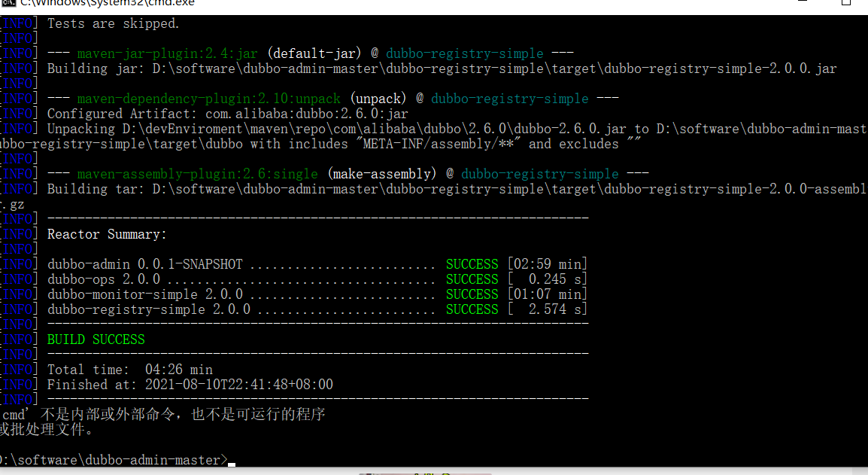This screenshot has width=868, height=475.
Task: Click 'Finished at: 2021-08-10T22:41:48+08:00' timestamp
Action: [190, 385]
